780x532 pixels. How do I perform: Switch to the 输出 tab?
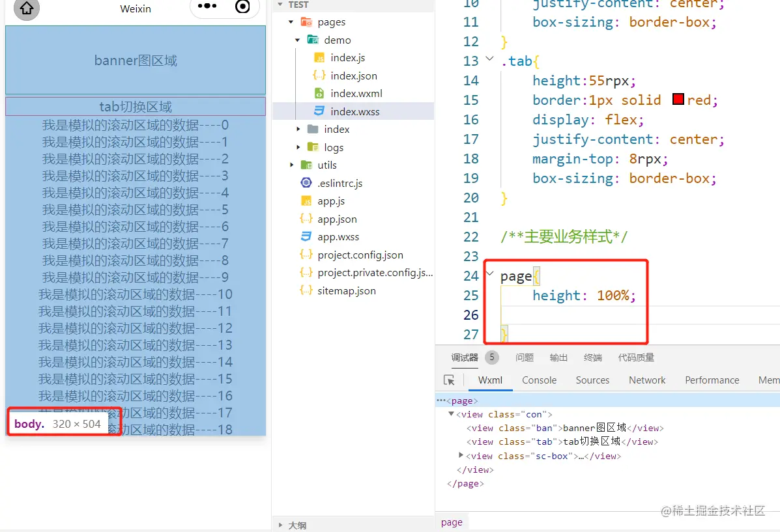[558, 357]
